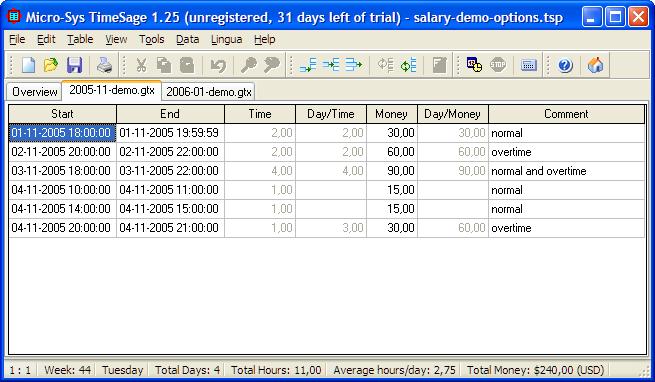Select cell 01-11-2005 18:00:00 in Start
The width and height of the screenshot is (655, 382).
tap(62, 133)
